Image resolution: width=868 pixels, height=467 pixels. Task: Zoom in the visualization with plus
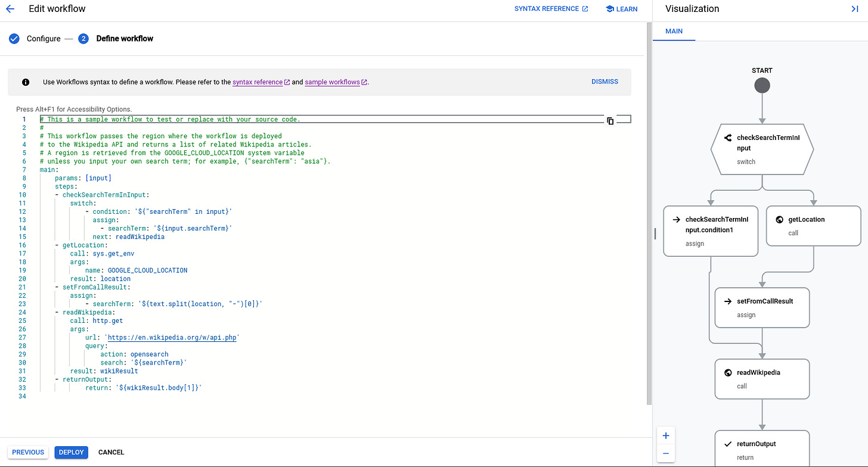[666, 435]
